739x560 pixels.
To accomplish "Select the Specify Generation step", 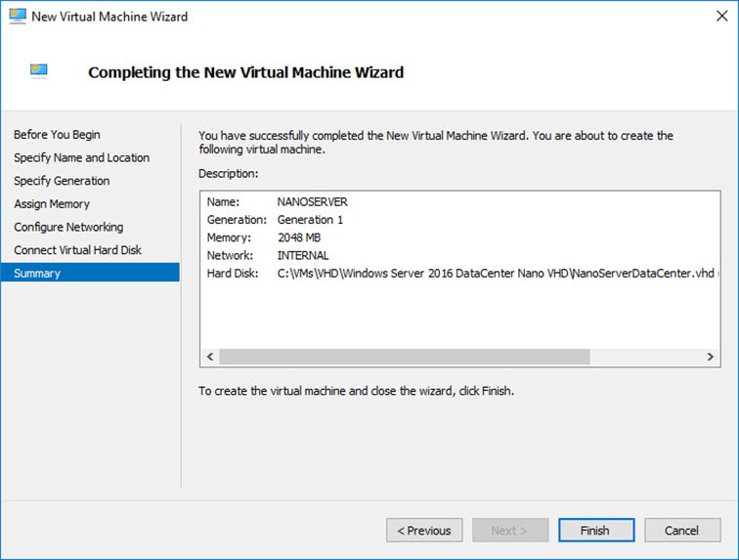I will coord(62,181).
